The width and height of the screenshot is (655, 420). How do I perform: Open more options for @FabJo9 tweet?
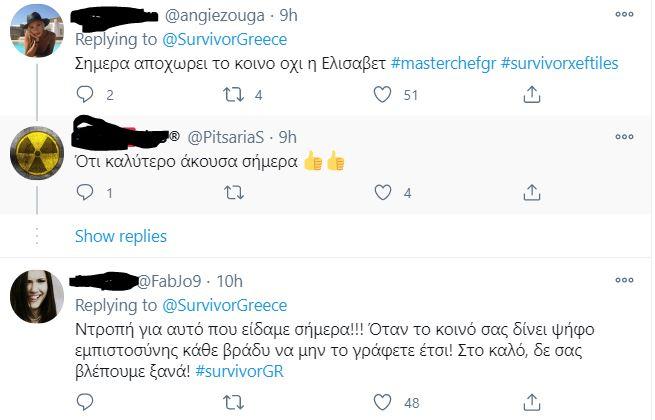(x=625, y=280)
